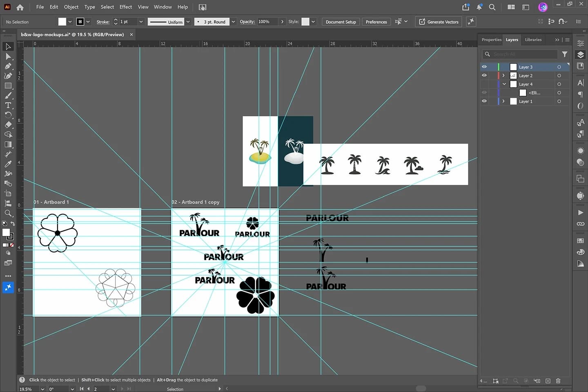Click the target circle for Layer 4
The width and height of the screenshot is (588, 392).
tap(559, 84)
